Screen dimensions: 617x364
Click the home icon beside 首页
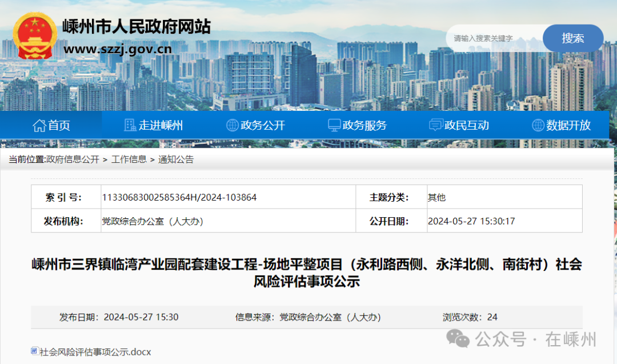39,125
